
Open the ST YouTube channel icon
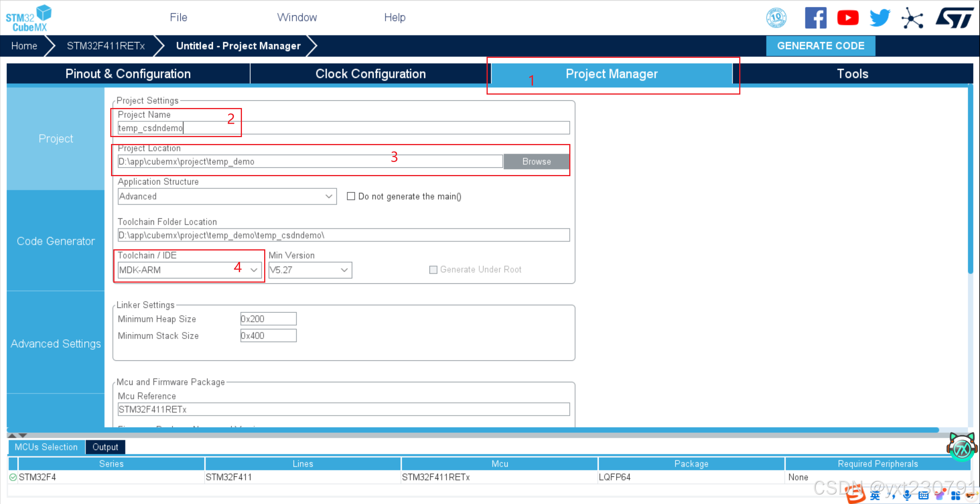[848, 18]
